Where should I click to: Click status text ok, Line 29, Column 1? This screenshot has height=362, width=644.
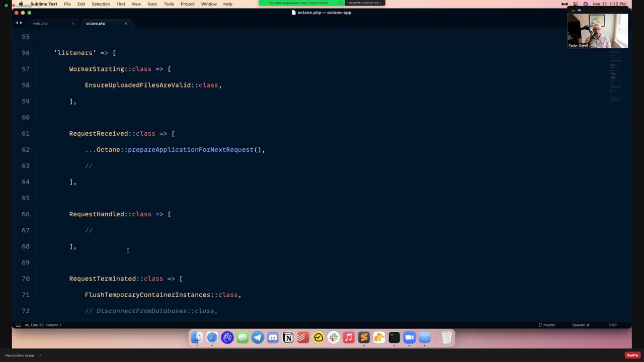(x=43, y=325)
